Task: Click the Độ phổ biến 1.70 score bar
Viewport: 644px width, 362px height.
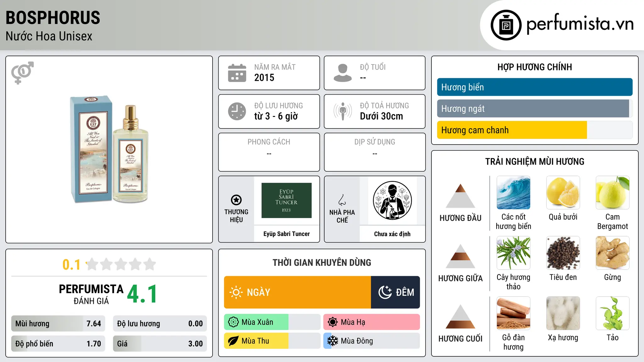Action: tap(58, 343)
